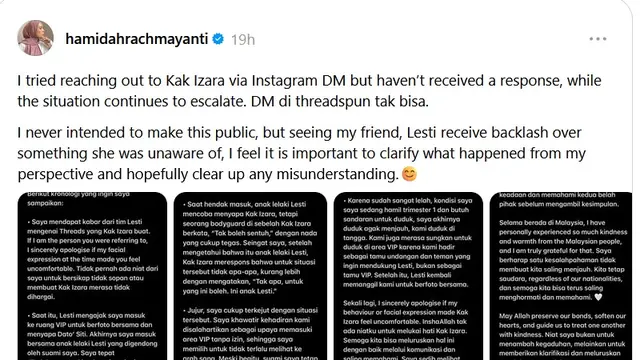Click 'Saya mendapat kabar dari tim Lesti' bullet

click(x=93, y=259)
